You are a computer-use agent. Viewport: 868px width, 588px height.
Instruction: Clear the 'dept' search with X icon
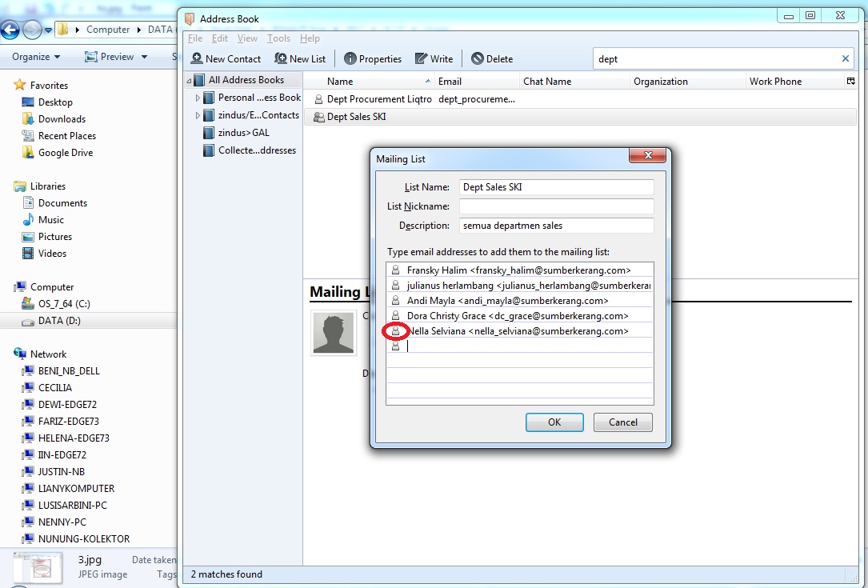point(846,58)
